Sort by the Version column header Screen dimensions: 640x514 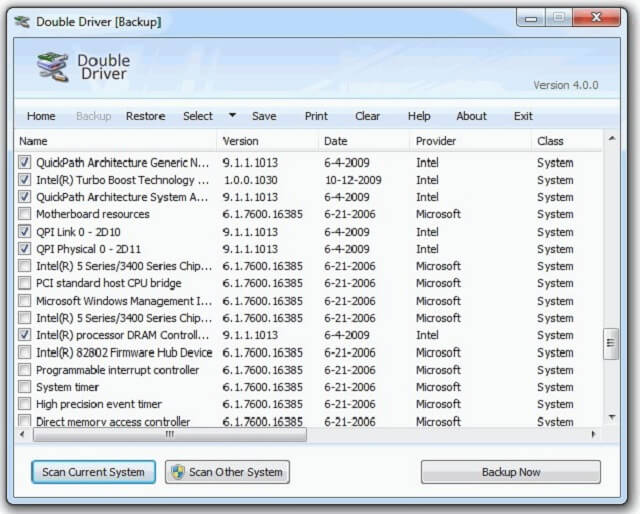tap(267, 141)
